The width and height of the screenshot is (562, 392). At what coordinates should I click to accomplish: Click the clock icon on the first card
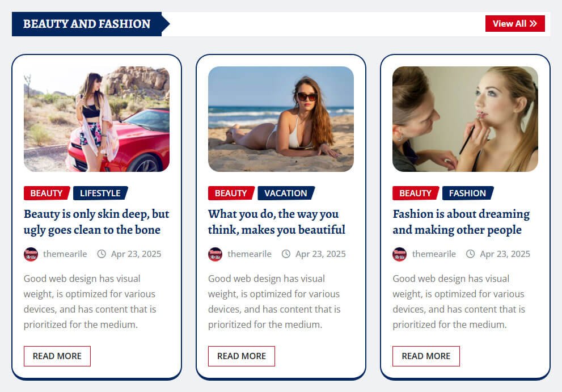(x=102, y=254)
